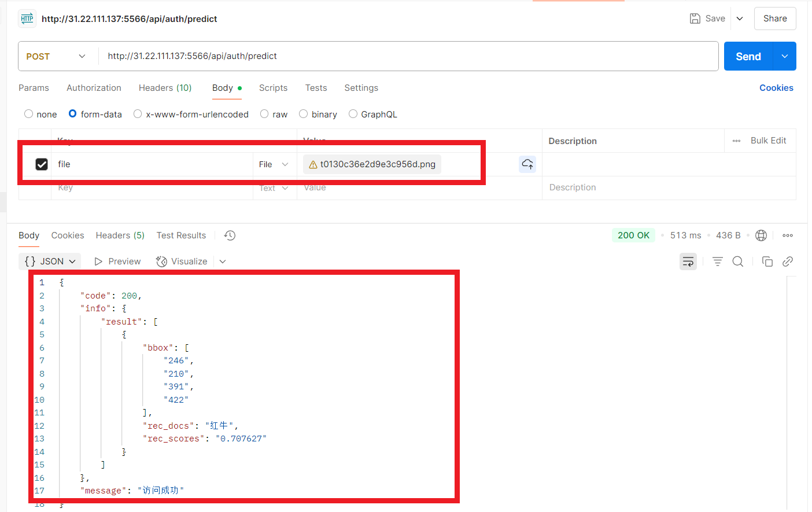The width and height of the screenshot is (812, 512).
Task: Click the request URL input field
Action: (x=405, y=56)
